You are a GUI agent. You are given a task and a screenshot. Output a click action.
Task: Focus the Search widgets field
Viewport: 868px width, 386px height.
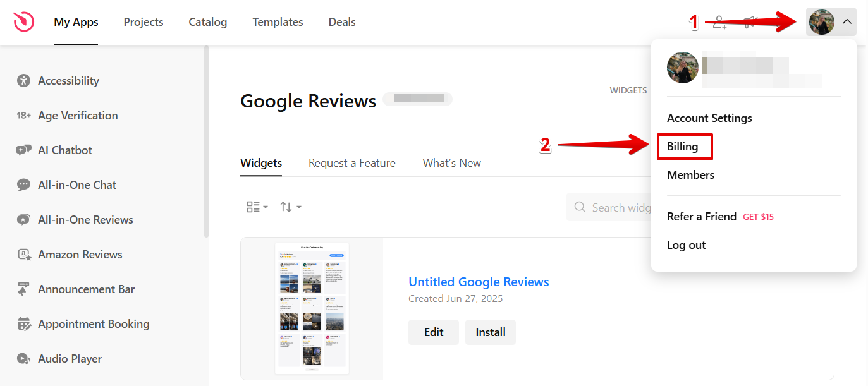[x=609, y=207]
